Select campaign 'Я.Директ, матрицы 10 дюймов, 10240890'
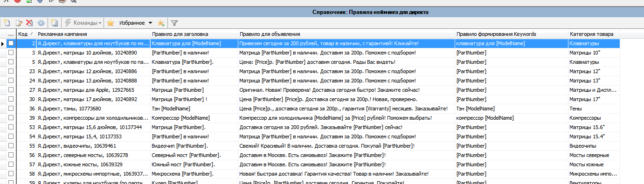 93,53
